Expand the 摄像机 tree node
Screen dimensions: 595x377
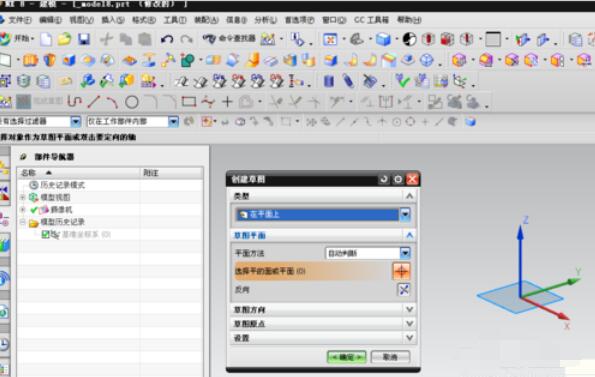pyautogui.click(x=22, y=209)
